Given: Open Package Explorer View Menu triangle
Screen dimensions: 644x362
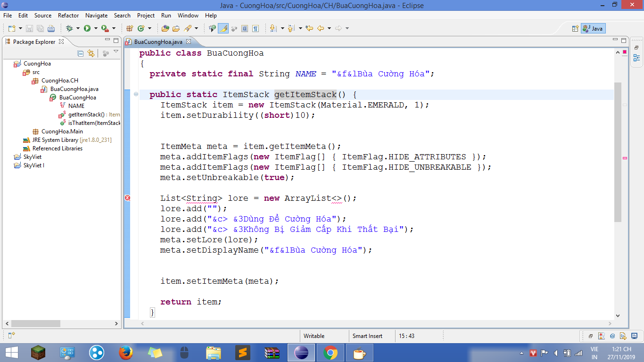Looking at the screenshot, I should (116, 52).
